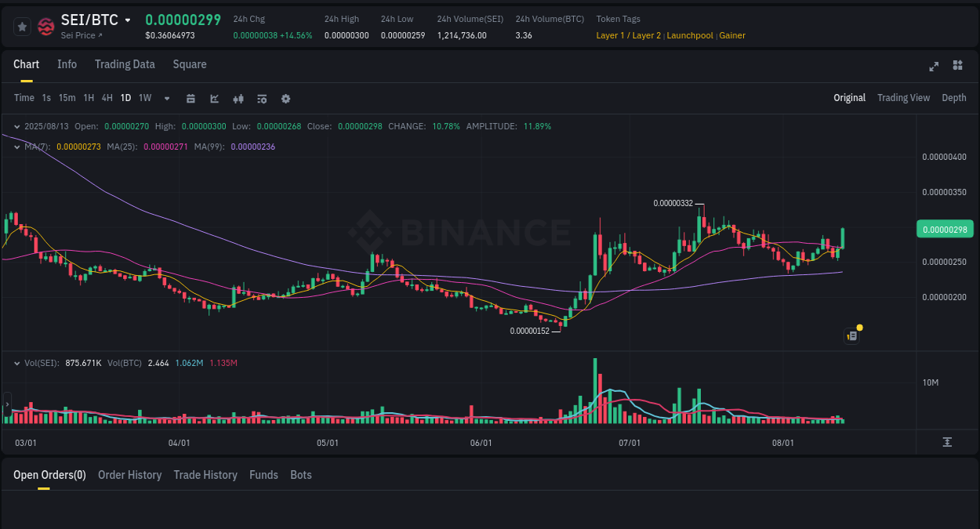The height and width of the screenshot is (529, 980).
Task: Select the 15m chart interval
Action: click(67, 98)
